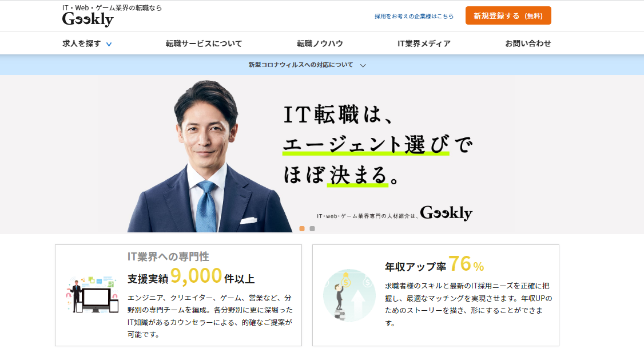
Task: Click the 支援実績 9,000件以上 text
Action: pos(191,277)
